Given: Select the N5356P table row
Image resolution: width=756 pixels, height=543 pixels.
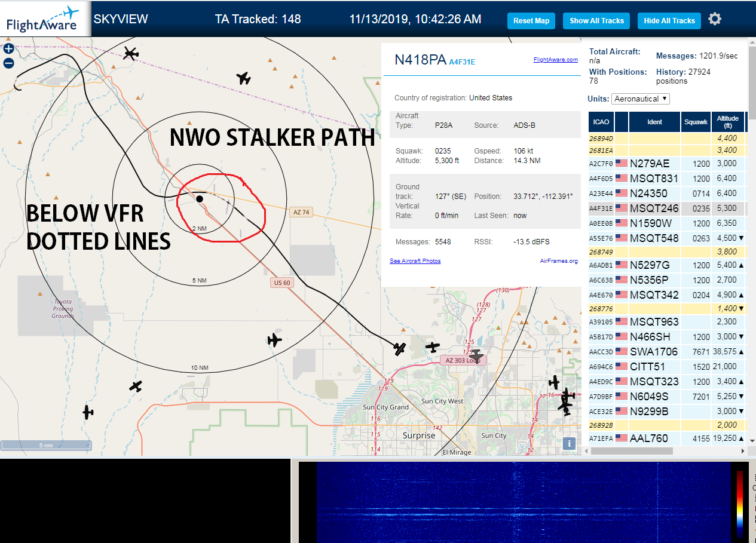Looking at the screenshot, I should click(666, 280).
